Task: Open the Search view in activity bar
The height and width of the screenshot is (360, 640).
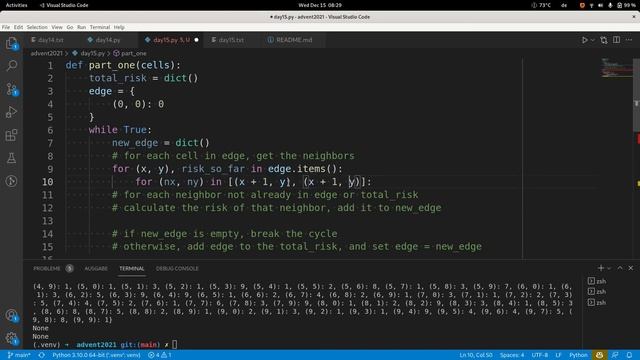Action: [11, 66]
